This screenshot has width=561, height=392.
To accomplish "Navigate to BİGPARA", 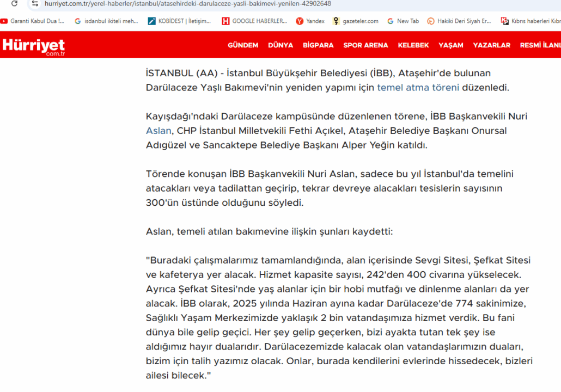I will [x=318, y=45].
